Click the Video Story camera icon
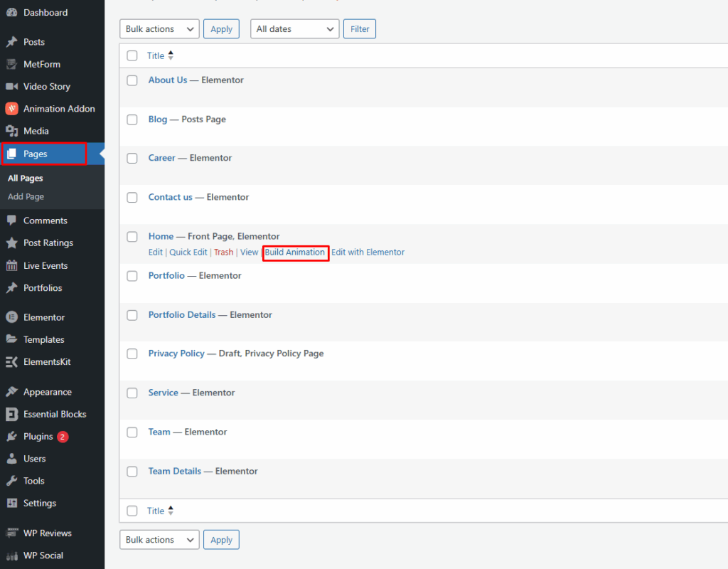The image size is (728, 569). pos(11,87)
